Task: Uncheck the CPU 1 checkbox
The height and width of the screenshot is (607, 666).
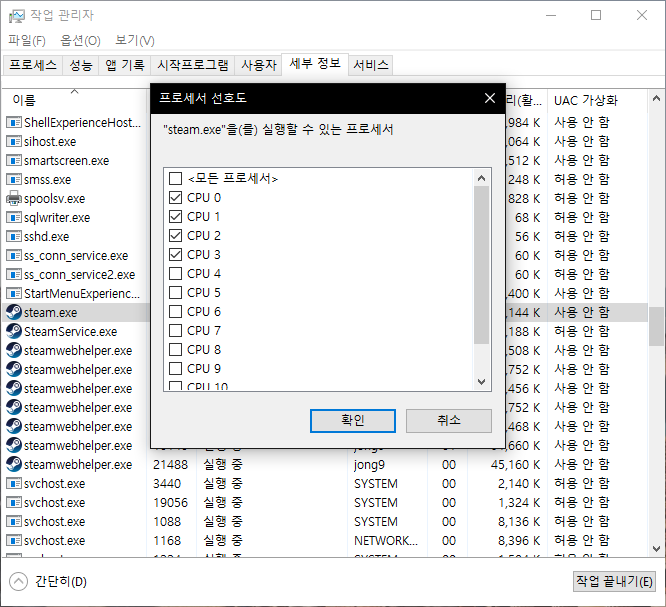Action: pos(175,217)
